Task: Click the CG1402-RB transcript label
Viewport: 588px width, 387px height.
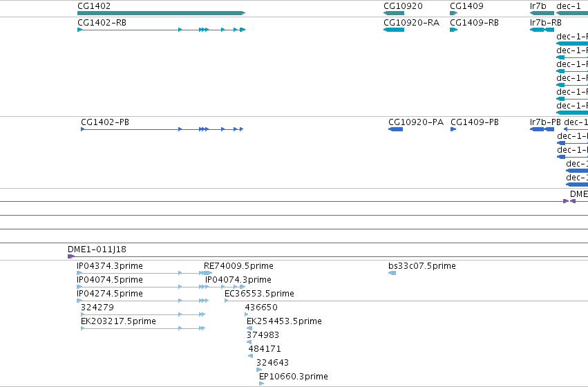Action: click(x=102, y=23)
